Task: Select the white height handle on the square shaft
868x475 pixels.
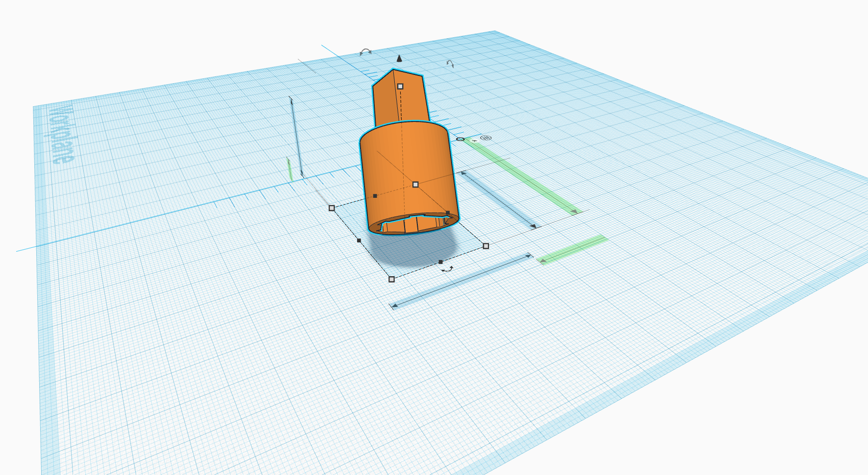Action: (x=400, y=86)
